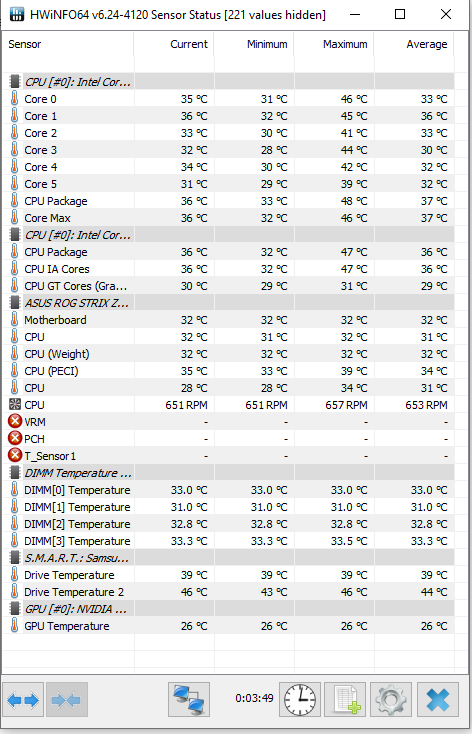Select the Drive Temperature 2 row

click(x=231, y=592)
